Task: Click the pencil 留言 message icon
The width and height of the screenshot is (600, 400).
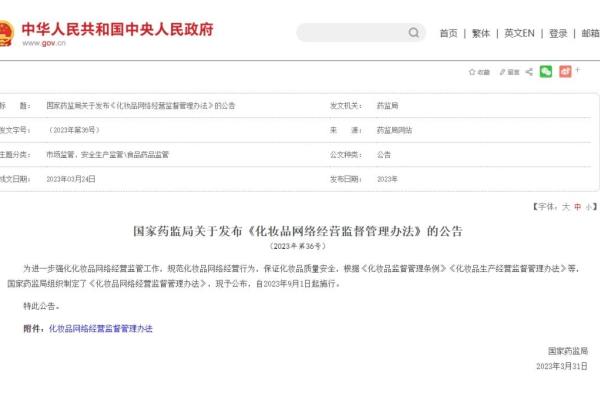Action: [508, 72]
